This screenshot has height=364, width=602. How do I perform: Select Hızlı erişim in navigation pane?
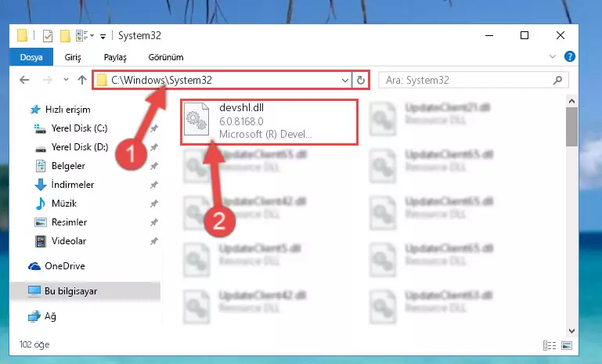(x=60, y=110)
